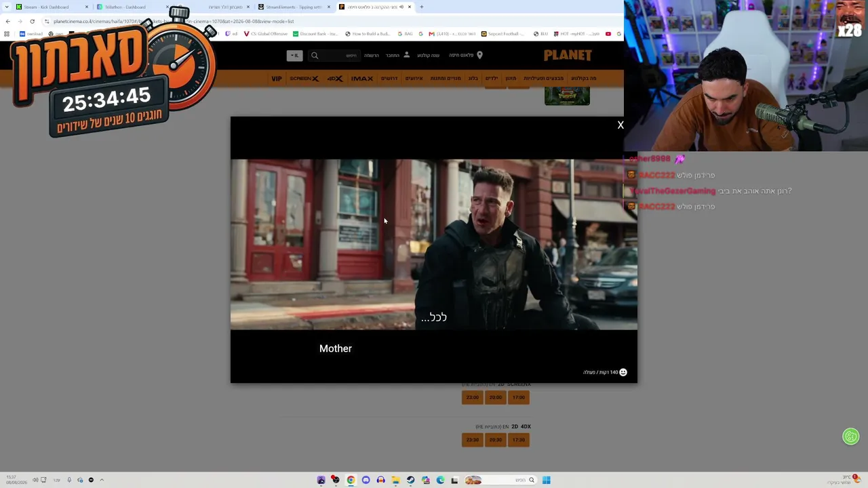This screenshot has width=868, height=488.
Task: Open Steam from the taskbar
Action: [x=410, y=480]
